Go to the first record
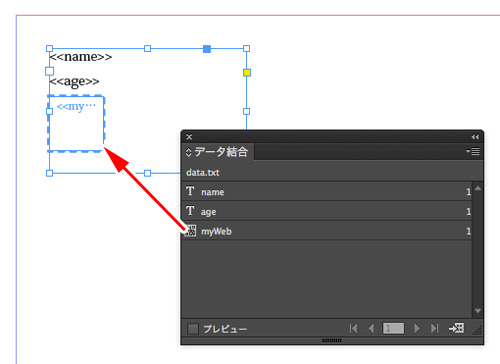The height and width of the screenshot is (364, 500). [354, 329]
